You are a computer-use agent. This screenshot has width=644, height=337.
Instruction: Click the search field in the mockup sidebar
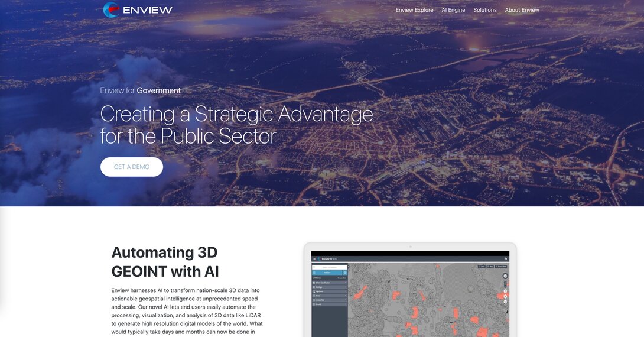(x=330, y=267)
